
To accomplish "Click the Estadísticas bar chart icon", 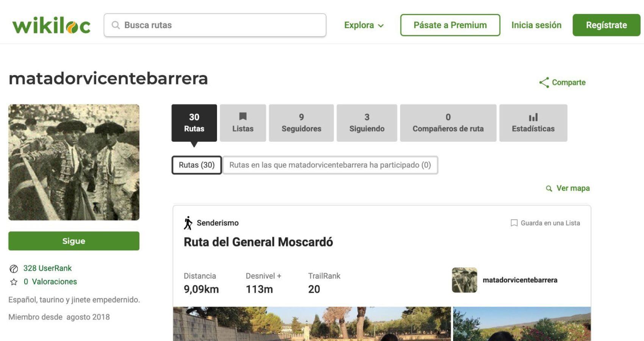I will [533, 117].
